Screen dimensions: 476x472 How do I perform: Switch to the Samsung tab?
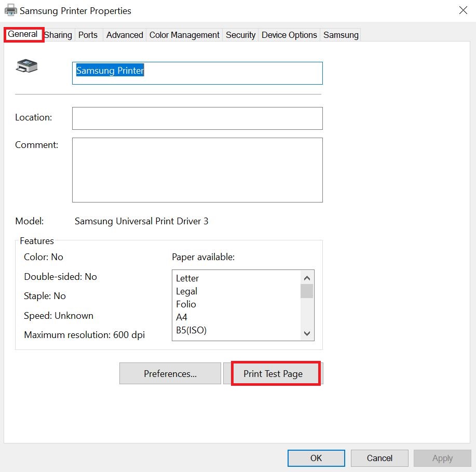point(341,35)
